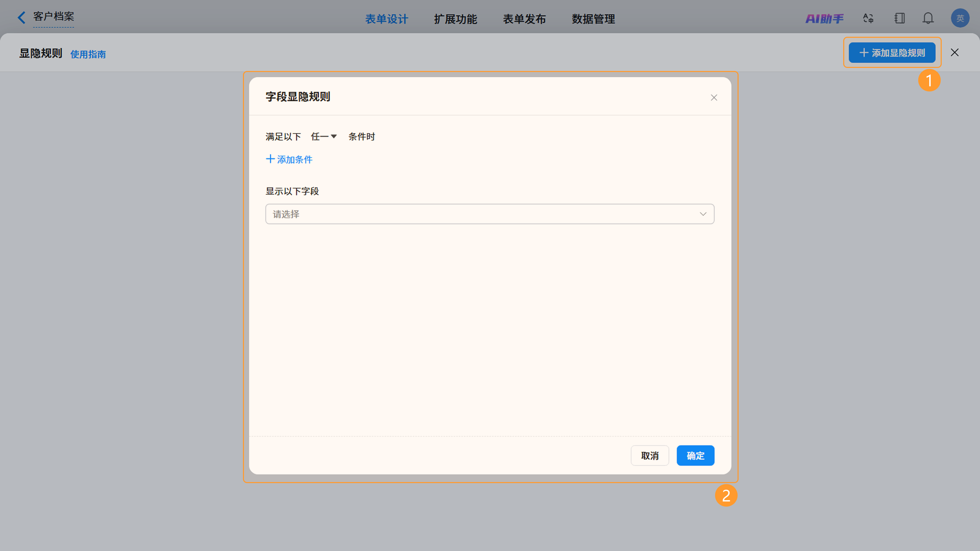This screenshot has height=551, width=980.
Task: Switch to the 表单设计 tab
Action: tap(387, 19)
